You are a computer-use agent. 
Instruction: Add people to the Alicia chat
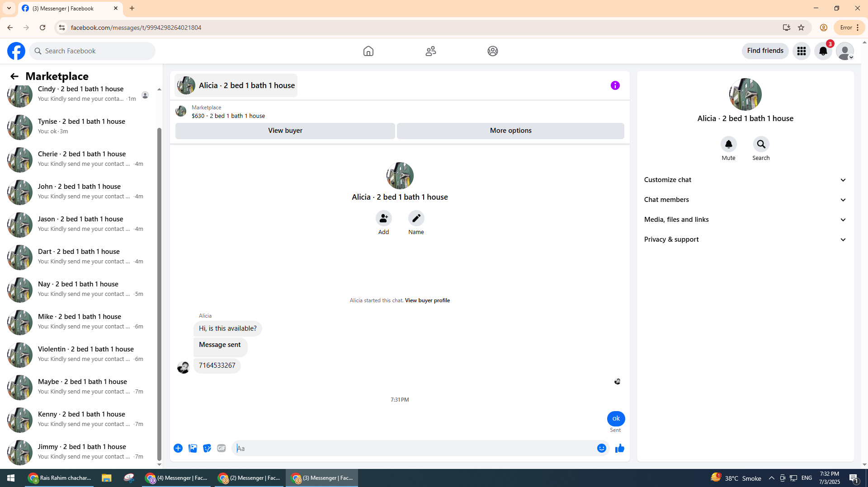point(383,219)
